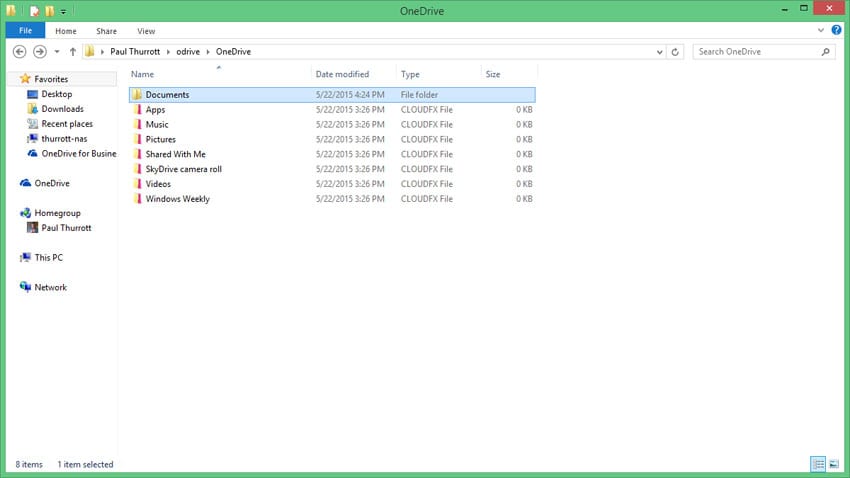Click the Videos item icon
This screenshot has width=850, height=478.
(x=137, y=184)
